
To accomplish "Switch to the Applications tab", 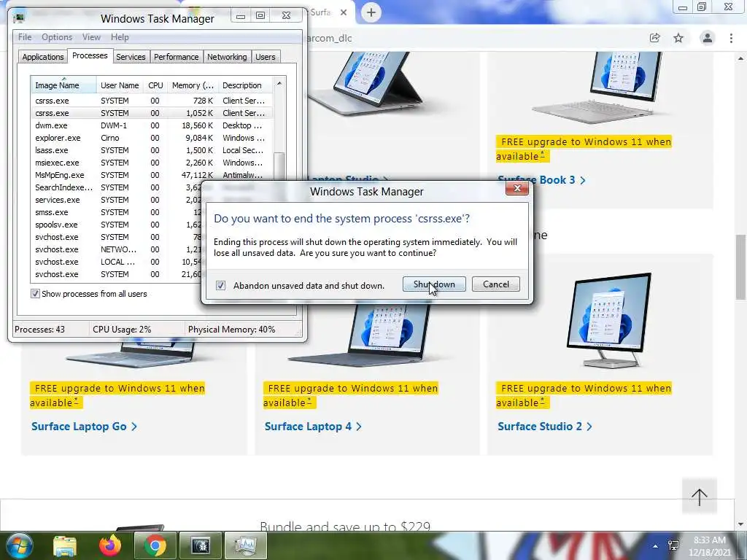I will point(42,57).
